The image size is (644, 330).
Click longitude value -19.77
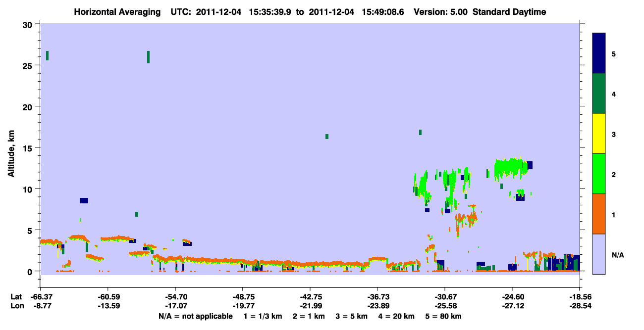[x=243, y=306]
